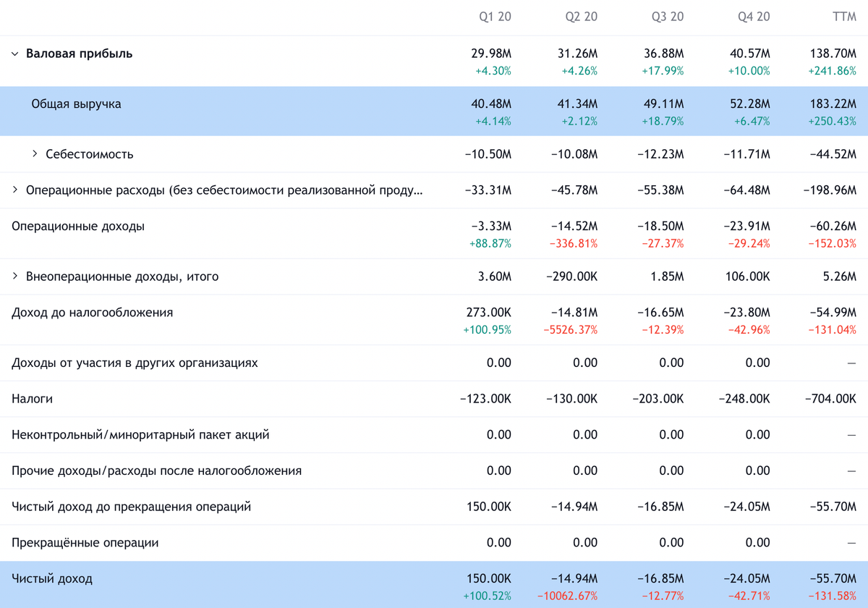Click gross profit value 29.98M
868x608 pixels.
point(491,54)
